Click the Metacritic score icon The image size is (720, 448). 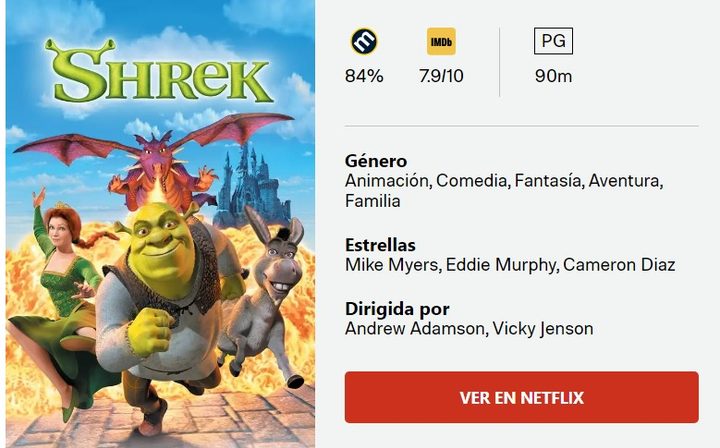click(x=364, y=41)
